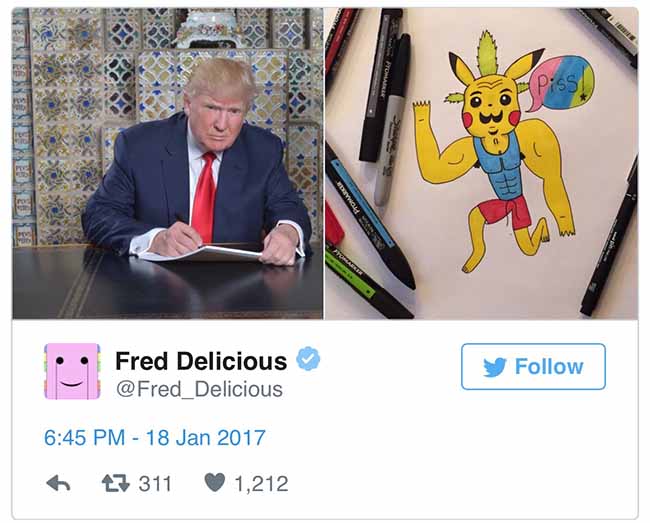Click the Twitter bird icon in Follow
This screenshot has width=650, height=523.
pyautogui.click(x=495, y=367)
